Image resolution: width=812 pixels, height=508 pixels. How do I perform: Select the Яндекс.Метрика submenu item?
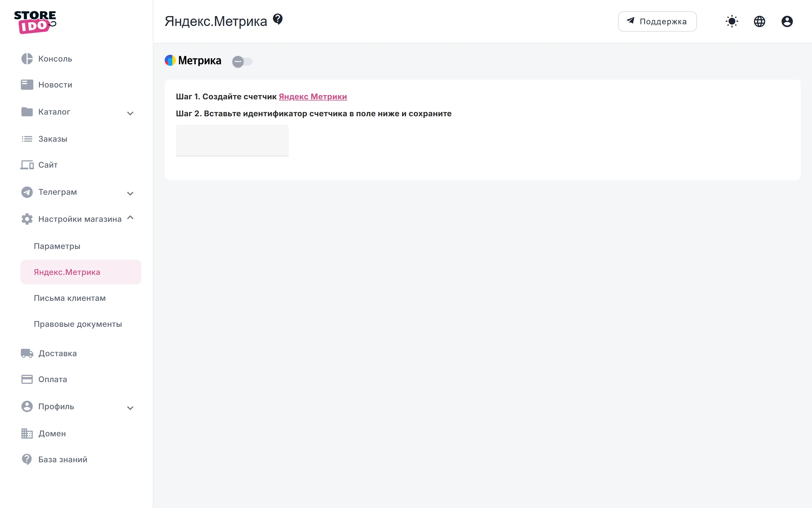coord(81,272)
